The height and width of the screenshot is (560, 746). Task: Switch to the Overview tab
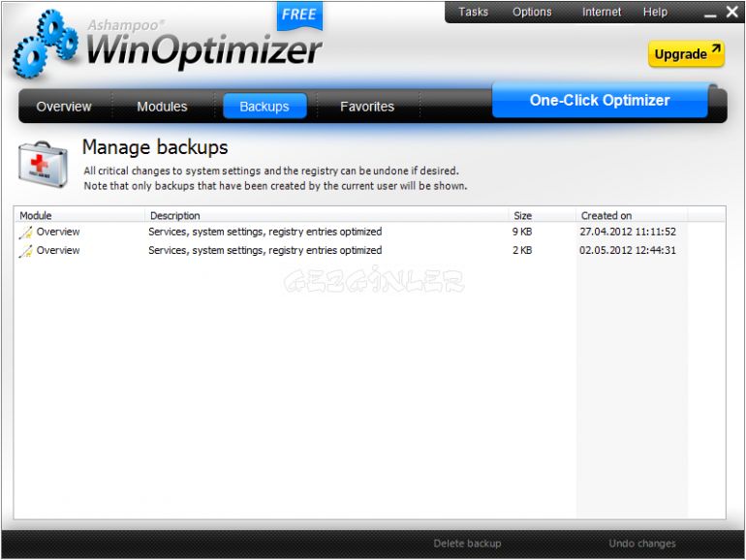click(x=64, y=107)
